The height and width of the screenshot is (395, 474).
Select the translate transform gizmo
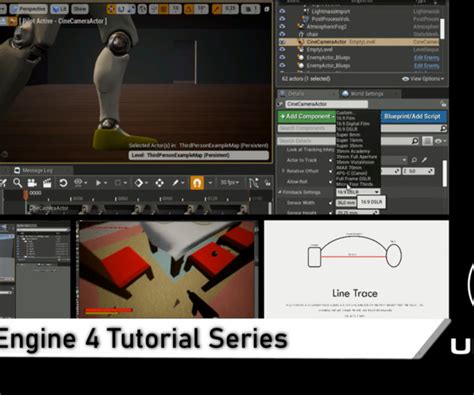(x=111, y=9)
